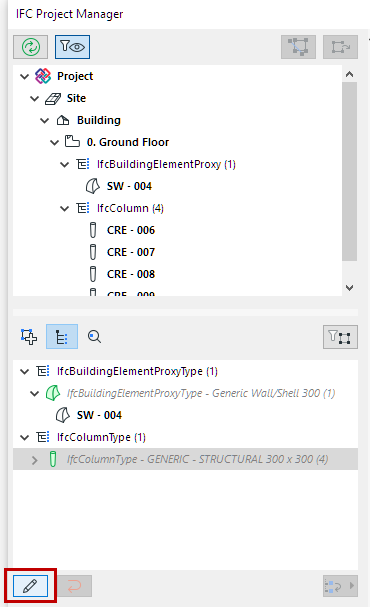The width and height of the screenshot is (370, 607).
Task: Open the apply rules dropdown button
Action: [x=340, y=586]
